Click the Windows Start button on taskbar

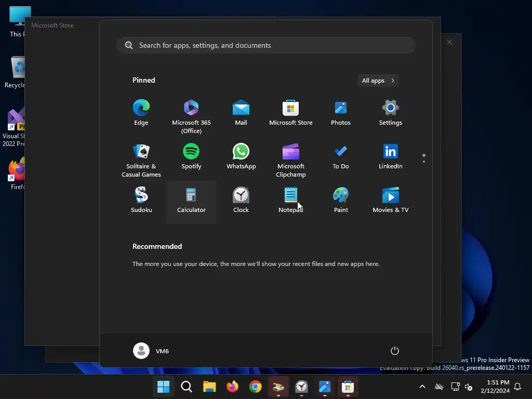coord(163,387)
